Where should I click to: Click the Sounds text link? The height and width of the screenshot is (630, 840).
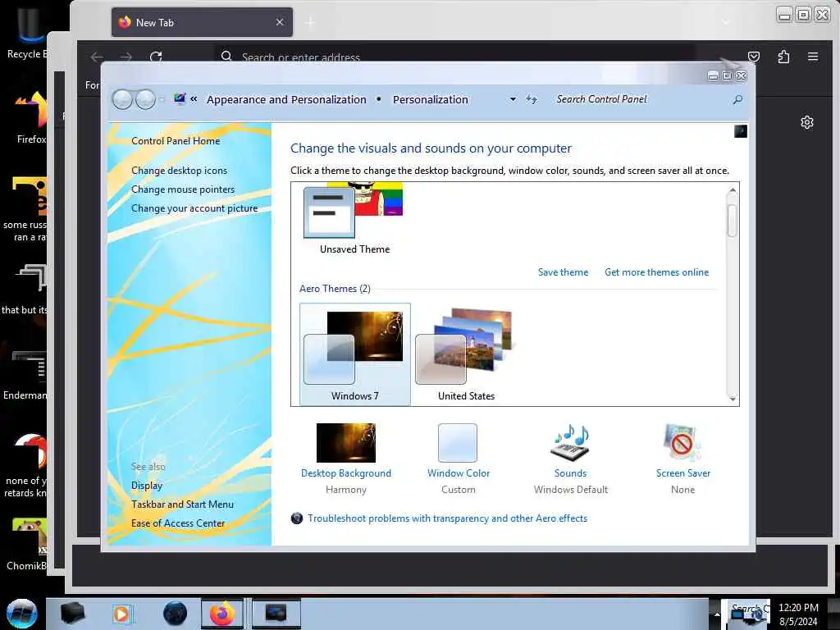pyautogui.click(x=571, y=473)
